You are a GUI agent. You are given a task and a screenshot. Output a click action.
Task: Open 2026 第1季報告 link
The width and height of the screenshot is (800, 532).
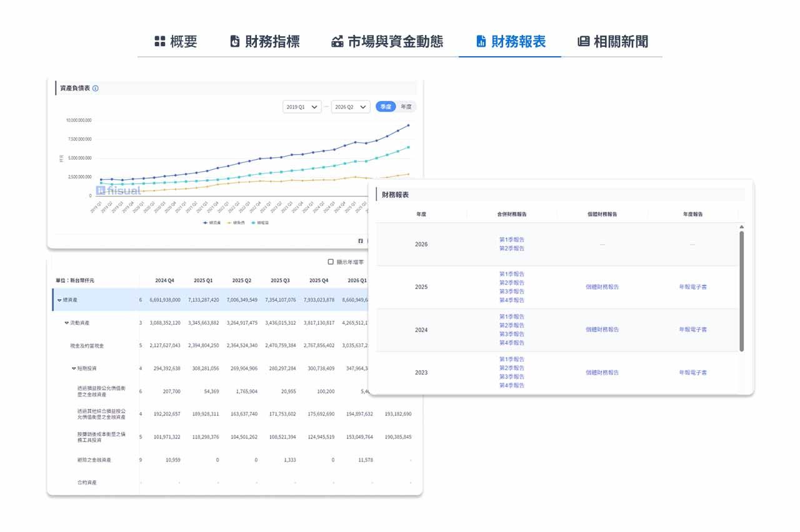coord(512,240)
